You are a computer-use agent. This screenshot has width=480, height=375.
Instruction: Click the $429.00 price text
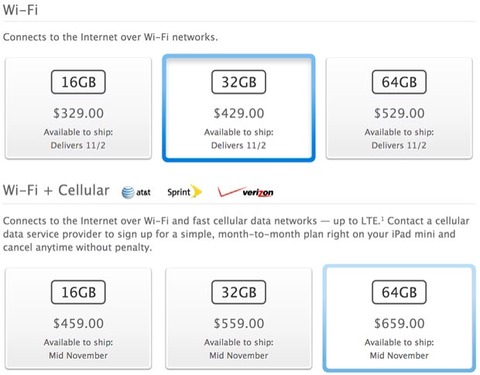click(239, 113)
